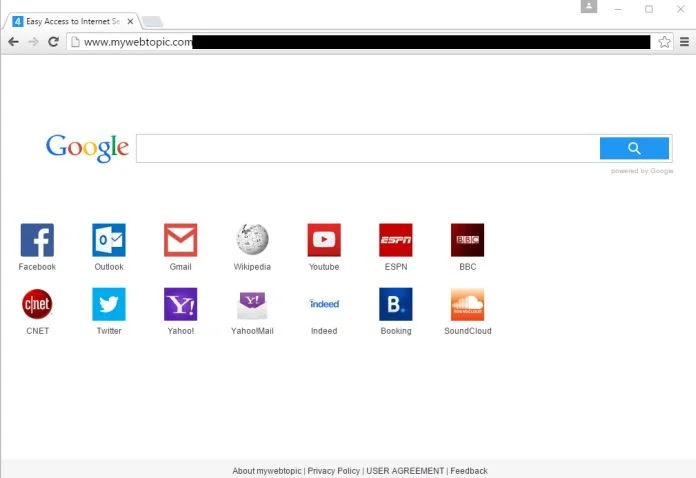
Task: Open the YahooMail envelope icon
Action: [x=252, y=305]
